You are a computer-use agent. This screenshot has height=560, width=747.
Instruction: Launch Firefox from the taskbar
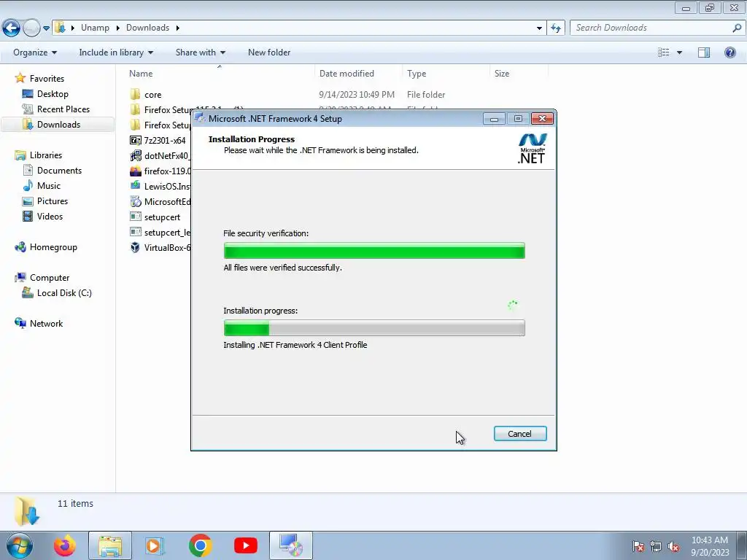[x=65, y=545]
